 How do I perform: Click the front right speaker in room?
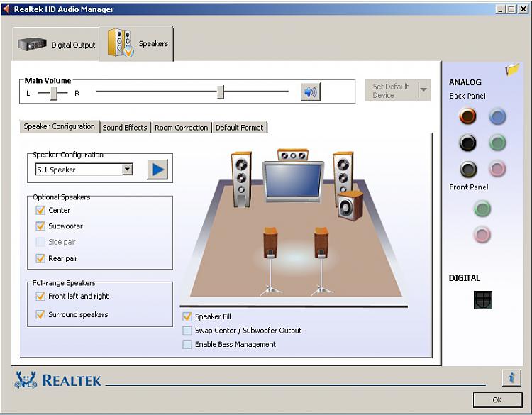click(343, 173)
